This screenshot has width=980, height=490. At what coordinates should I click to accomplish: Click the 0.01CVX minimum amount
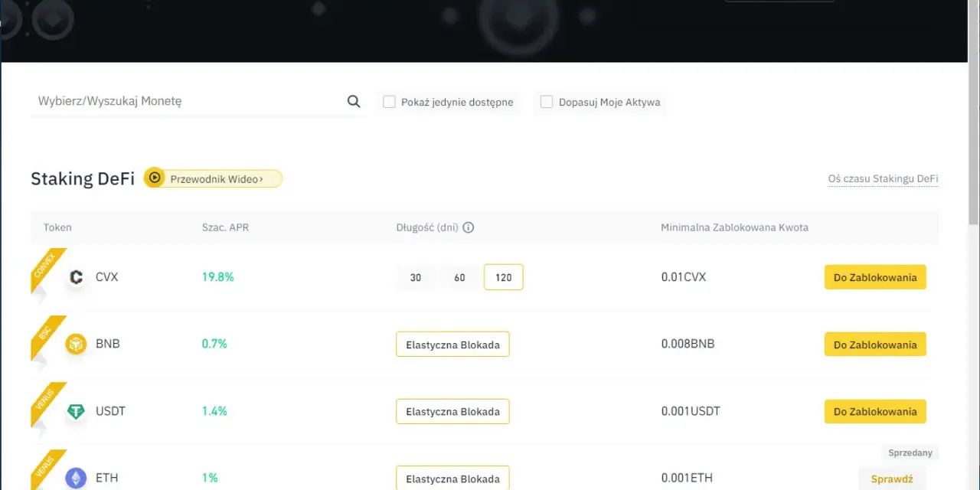click(x=684, y=277)
